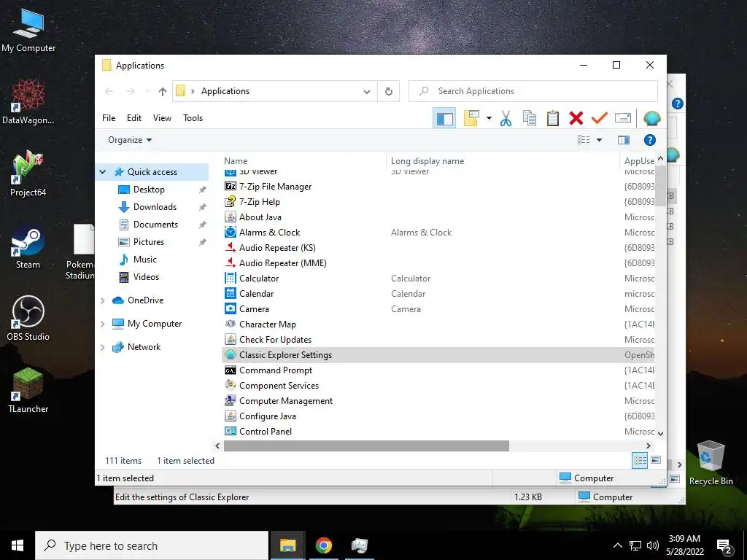747x560 pixels.
Task: Click the taskbar search box
Action: (x=152, y=545)
